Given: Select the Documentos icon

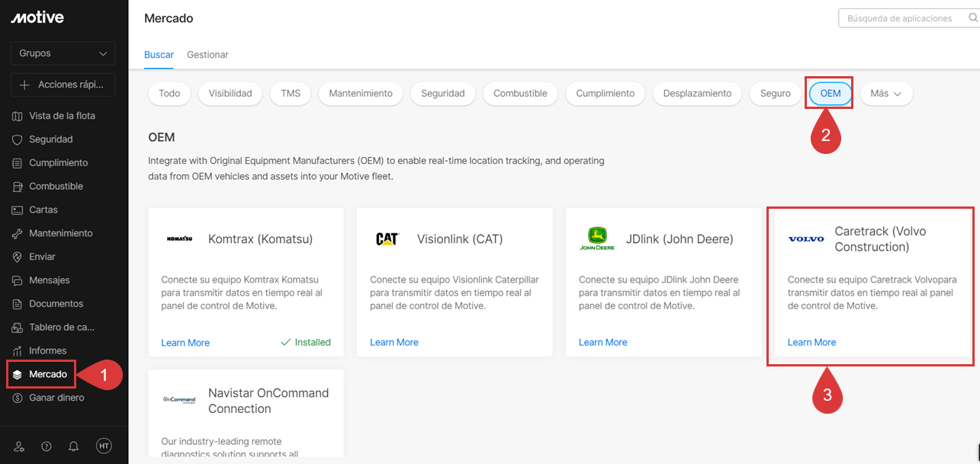Looking at the screenshot, I should click(x=18, y=304).
